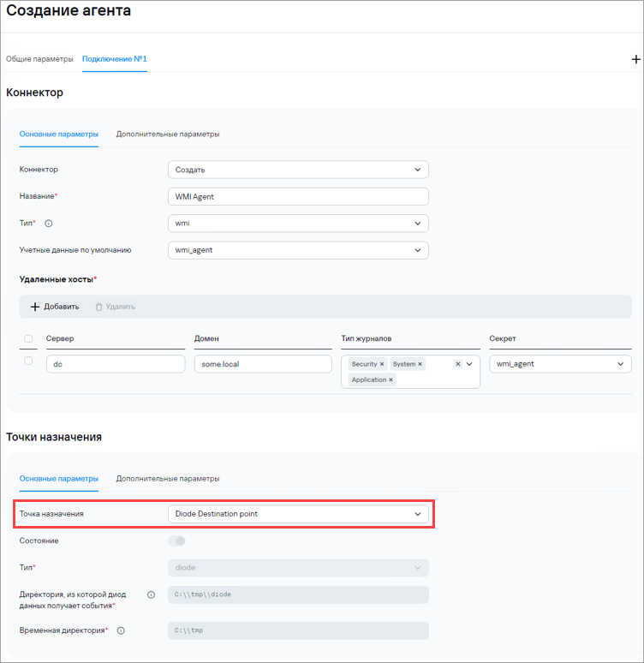Click Удалить to delete hosts
This screenshot has height=663, width=644.
[x=116, y=307]
